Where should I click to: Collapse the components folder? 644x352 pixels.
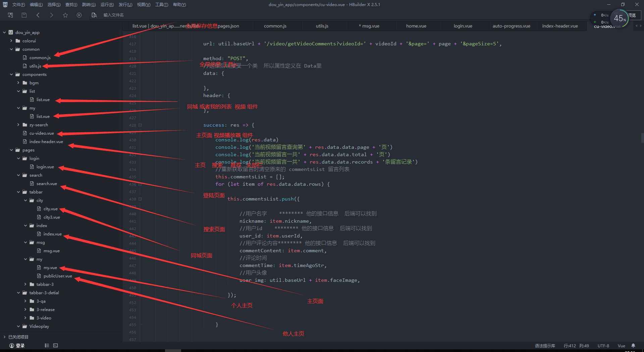[11, 75]
